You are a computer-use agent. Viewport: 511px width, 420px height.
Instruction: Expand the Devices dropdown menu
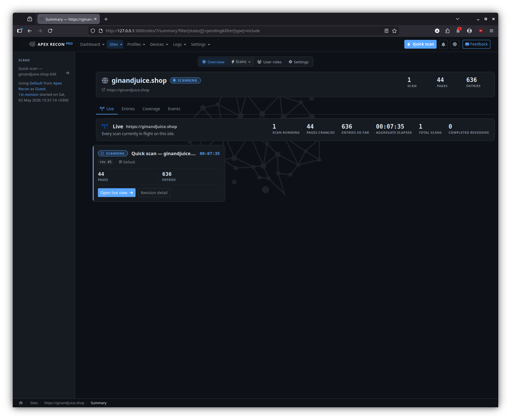159,44
